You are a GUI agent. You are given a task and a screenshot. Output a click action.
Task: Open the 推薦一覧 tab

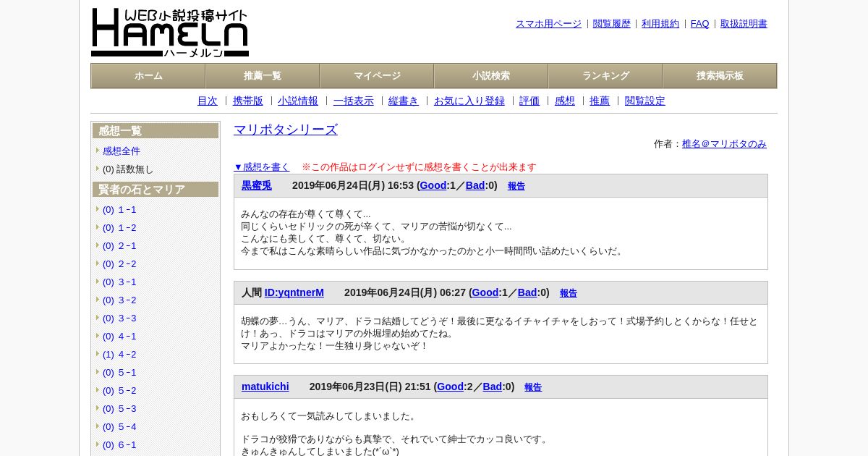(263, 76)
